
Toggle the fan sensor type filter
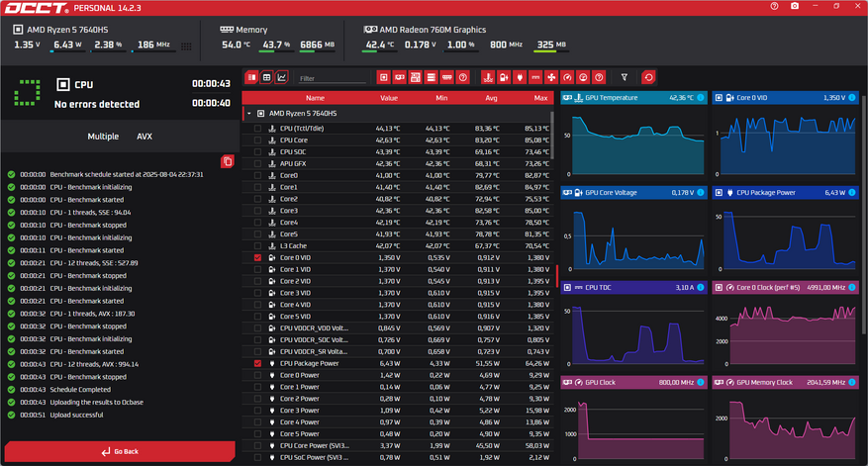551,77
